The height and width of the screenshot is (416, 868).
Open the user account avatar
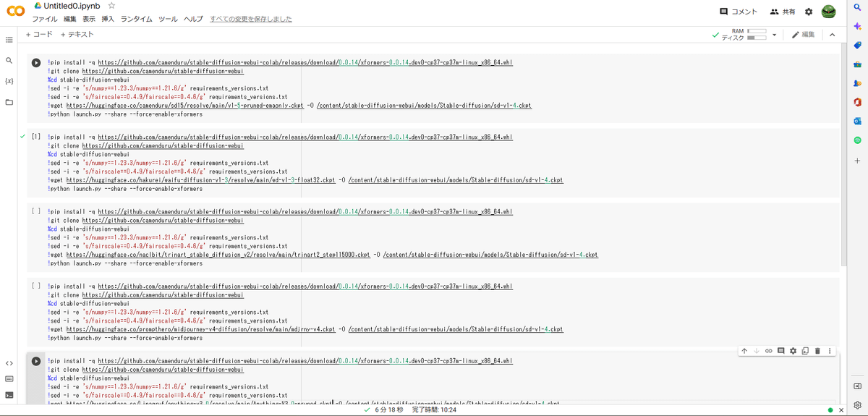(829, 12)
